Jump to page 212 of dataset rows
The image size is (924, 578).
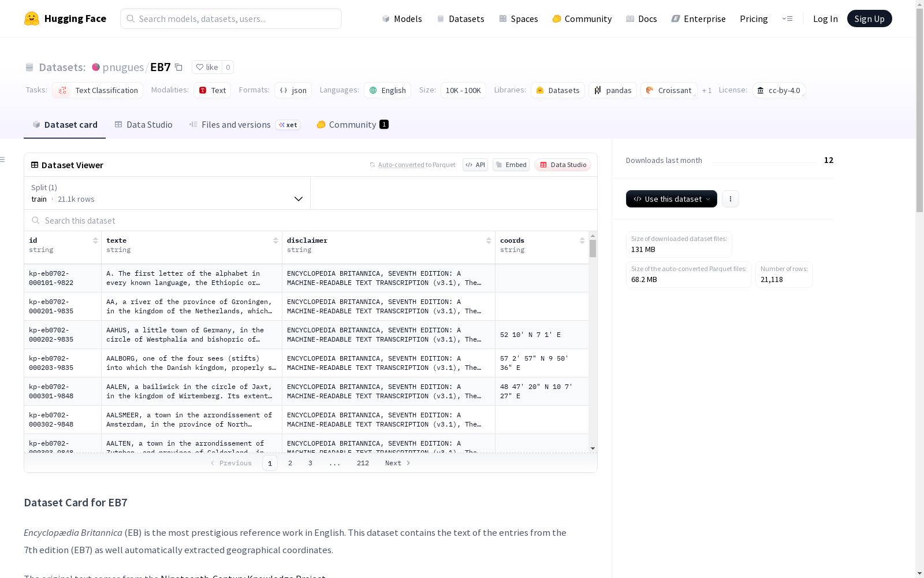coord(363,463)
